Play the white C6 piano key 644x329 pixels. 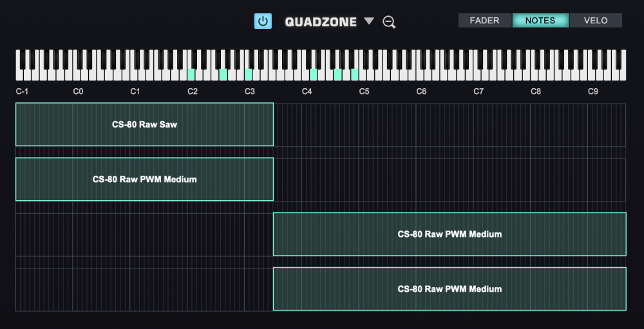[x=420, y=75]
